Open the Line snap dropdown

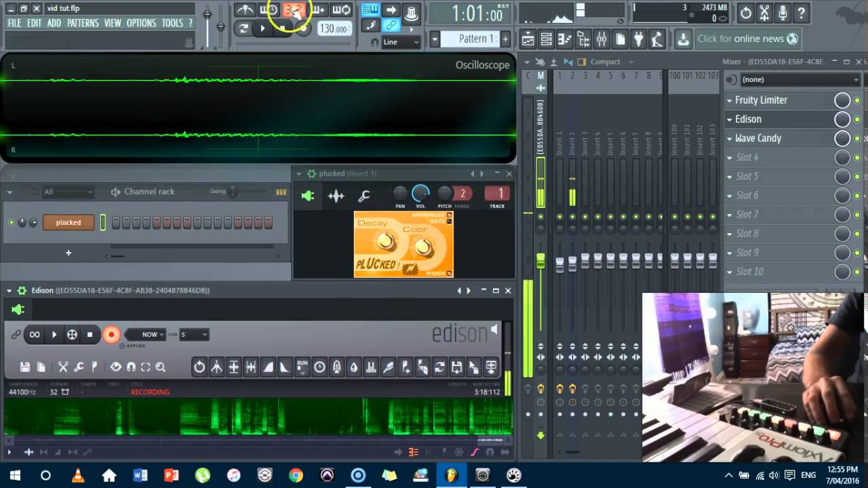pos(401,42)
